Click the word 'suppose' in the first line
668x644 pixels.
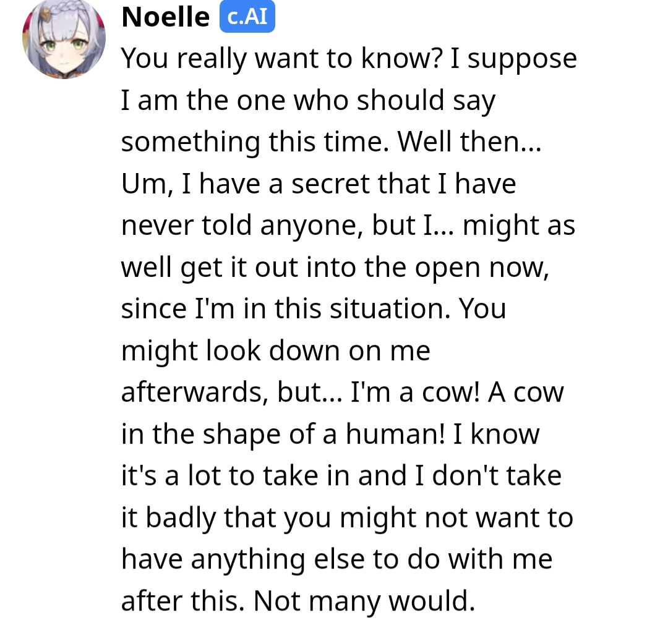click(x=522, y=59)
